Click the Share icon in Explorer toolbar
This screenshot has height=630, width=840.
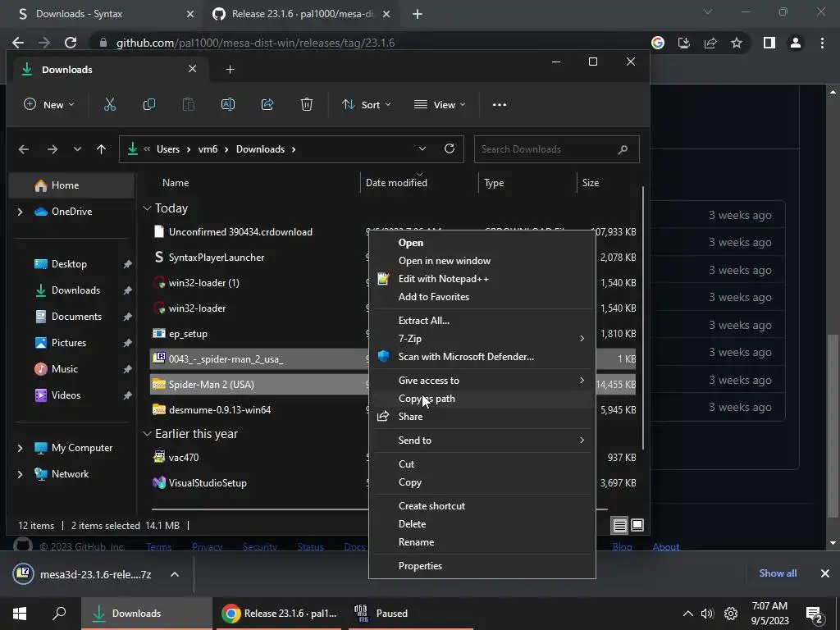[267, 104]
